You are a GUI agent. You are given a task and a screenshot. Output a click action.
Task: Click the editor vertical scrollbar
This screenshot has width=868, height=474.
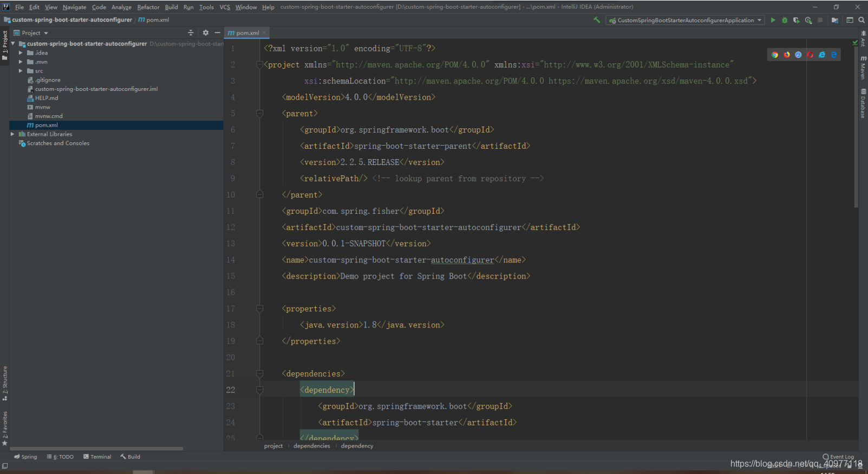coord(856,127)
